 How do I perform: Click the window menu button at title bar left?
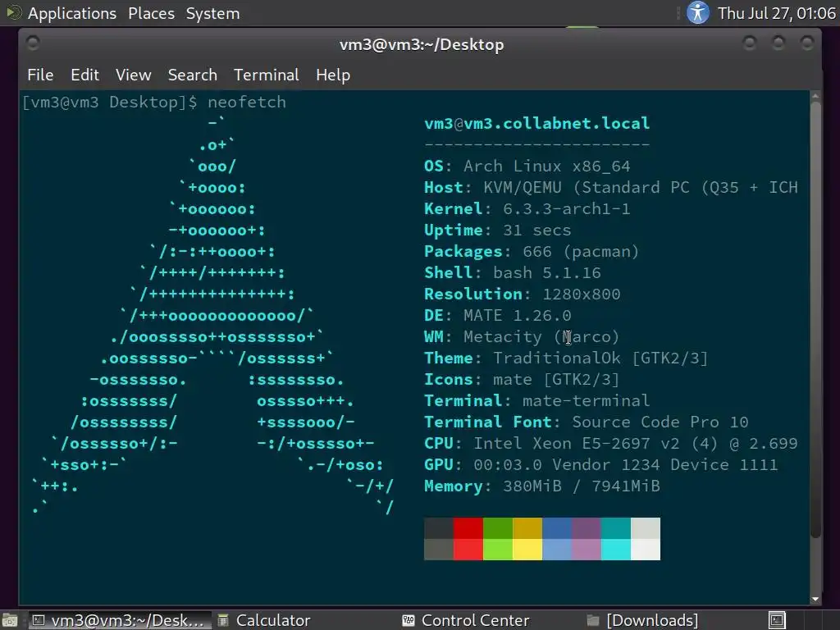pos(33,43)
